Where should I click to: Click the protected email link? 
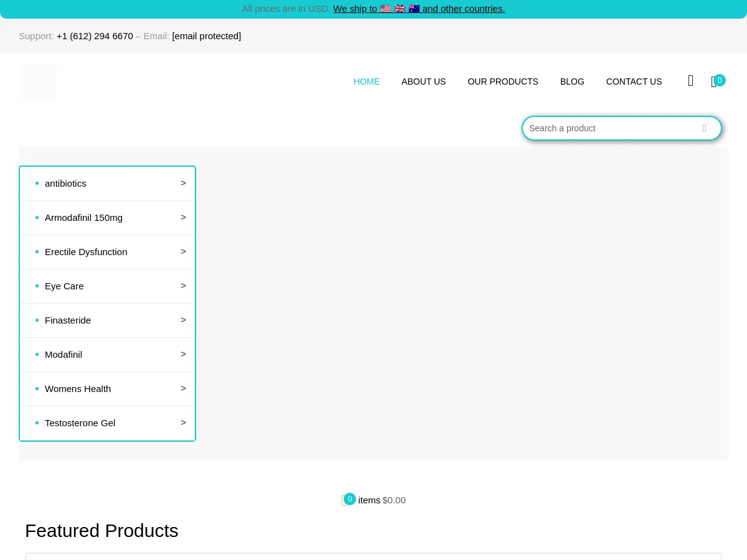click(x=206, y=36)
